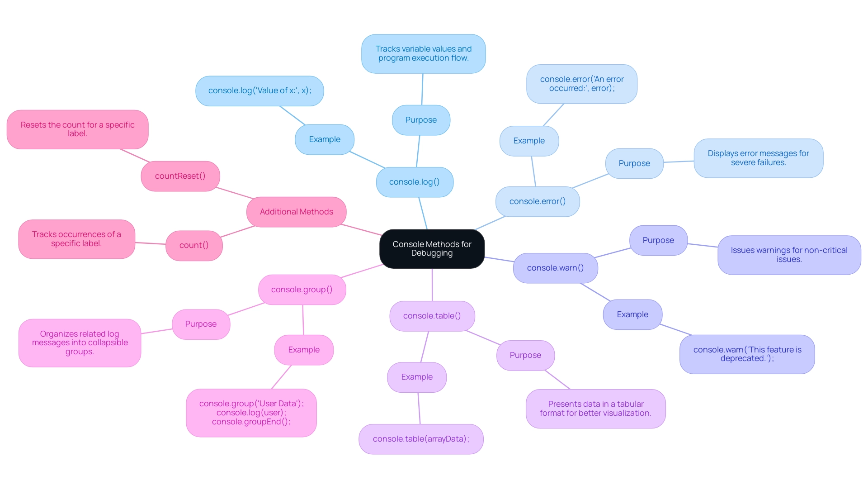
Task: Click the Console Methods for Debugging center node
Action: click(434, 248)
